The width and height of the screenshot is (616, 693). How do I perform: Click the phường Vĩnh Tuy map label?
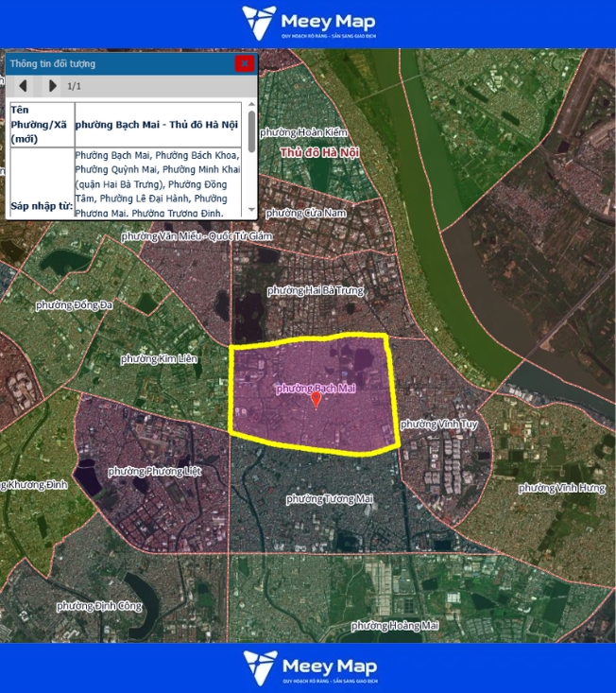438,424
